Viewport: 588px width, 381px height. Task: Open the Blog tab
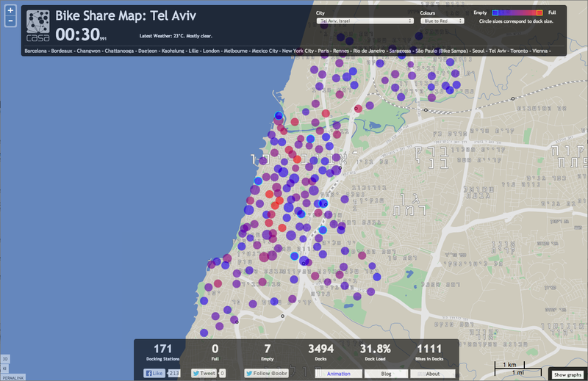pos(387,374)
